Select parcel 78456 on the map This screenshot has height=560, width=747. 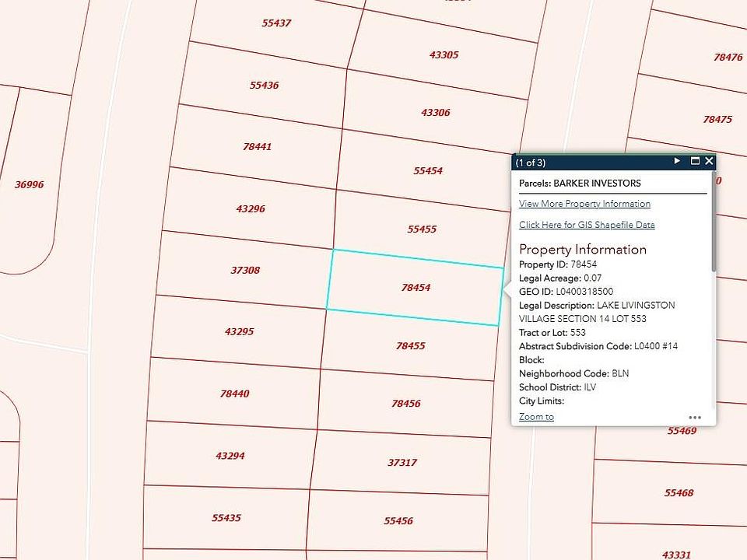click(406, 404)
